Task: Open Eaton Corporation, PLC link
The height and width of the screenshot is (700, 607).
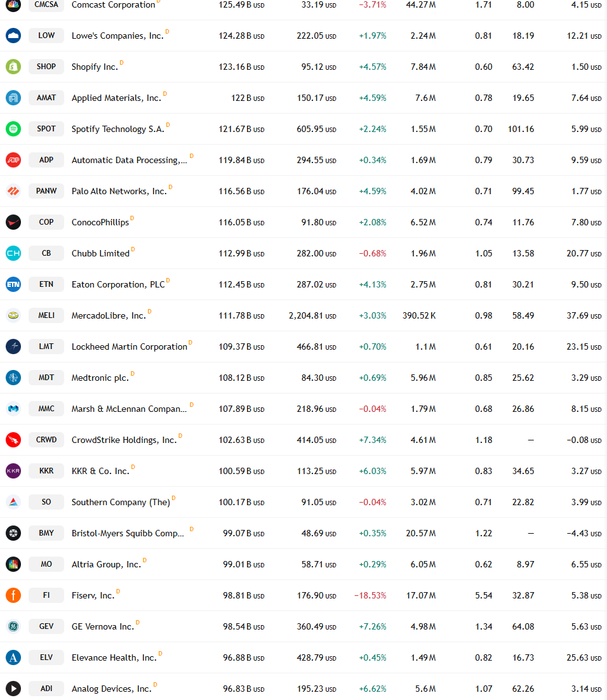Action: point(118,284)
